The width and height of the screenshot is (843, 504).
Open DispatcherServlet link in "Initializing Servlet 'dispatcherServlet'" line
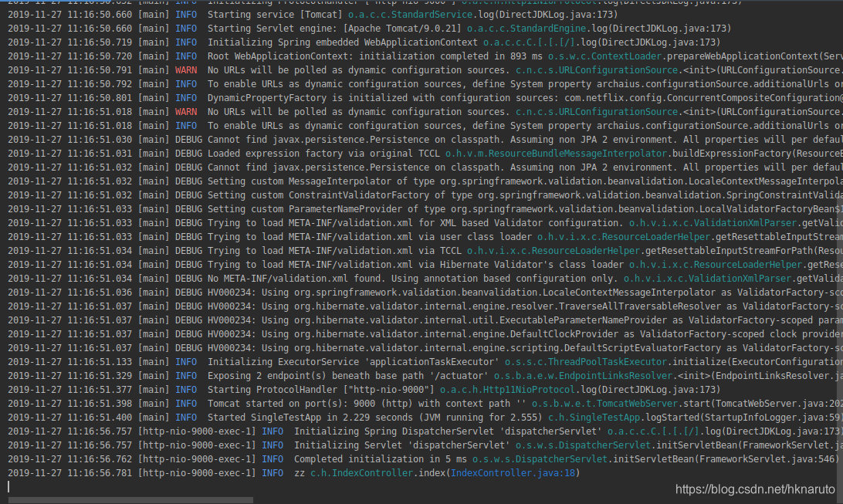pyautogui.click(x=583, y=445)
